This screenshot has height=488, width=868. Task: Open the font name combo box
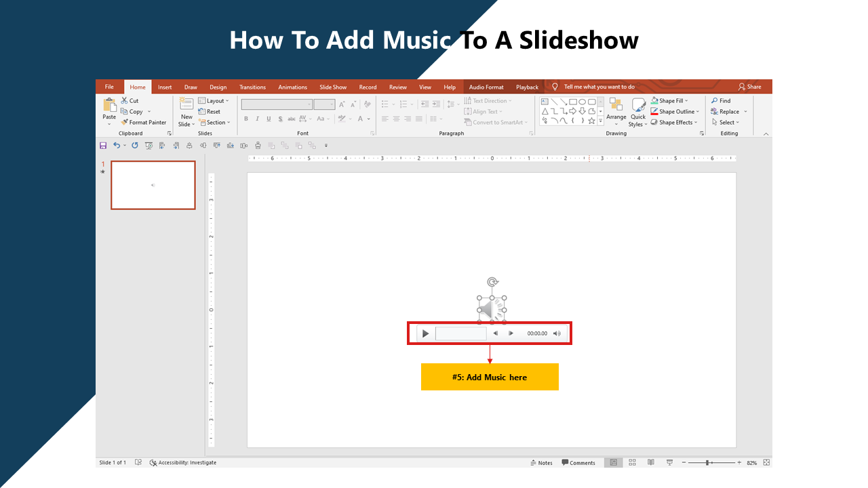(x=277, y=104)
